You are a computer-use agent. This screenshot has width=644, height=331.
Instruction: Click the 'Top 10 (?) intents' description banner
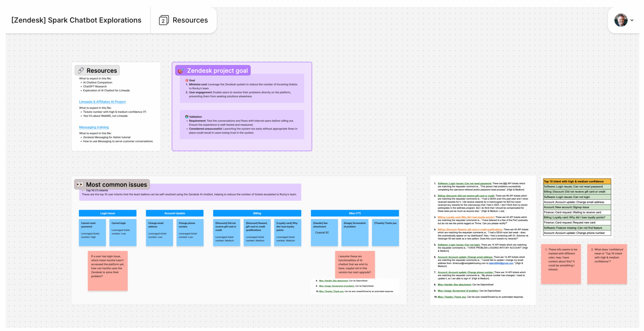190,192
